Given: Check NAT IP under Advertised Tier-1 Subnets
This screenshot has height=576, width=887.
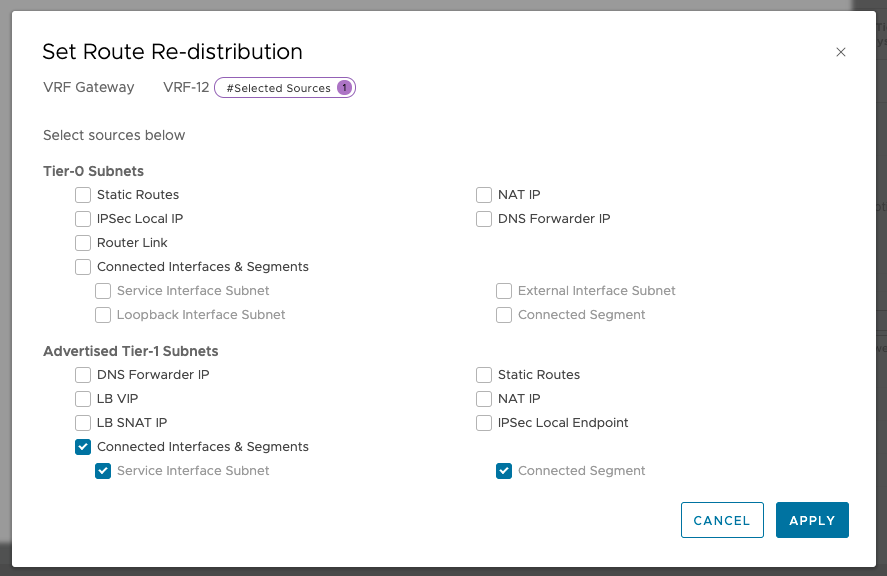Looking at the screenshot, I should pos(484,399).
